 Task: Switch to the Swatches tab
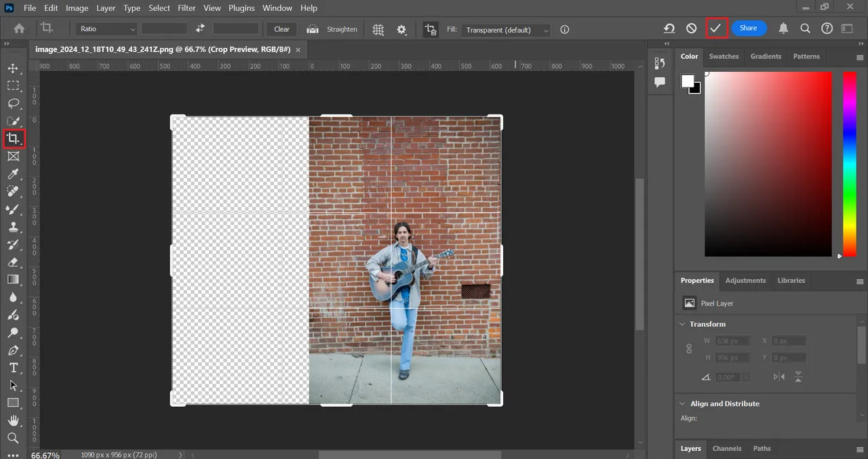click(724, 56)
